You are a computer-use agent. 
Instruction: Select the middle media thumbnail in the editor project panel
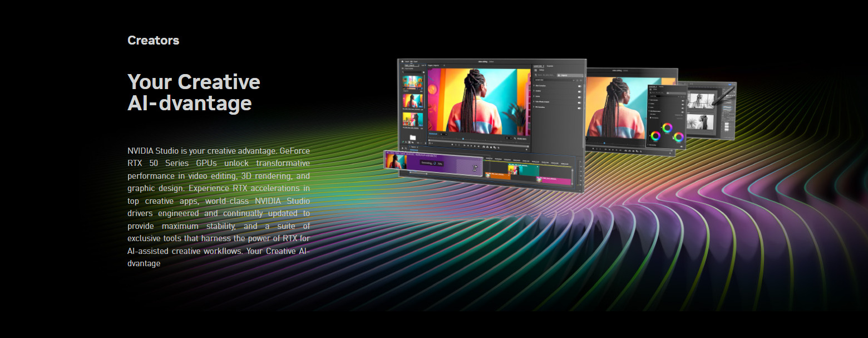(413, 101)
